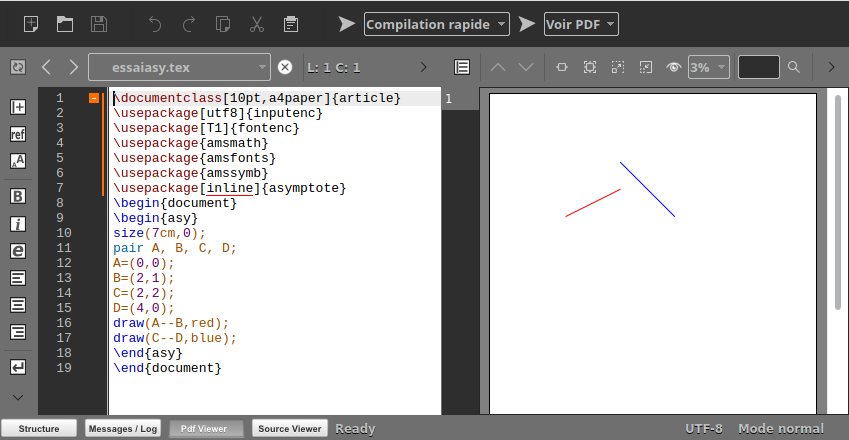The image size is (849, 440).
Task: Redo the last edit
Action: (189, 24)
